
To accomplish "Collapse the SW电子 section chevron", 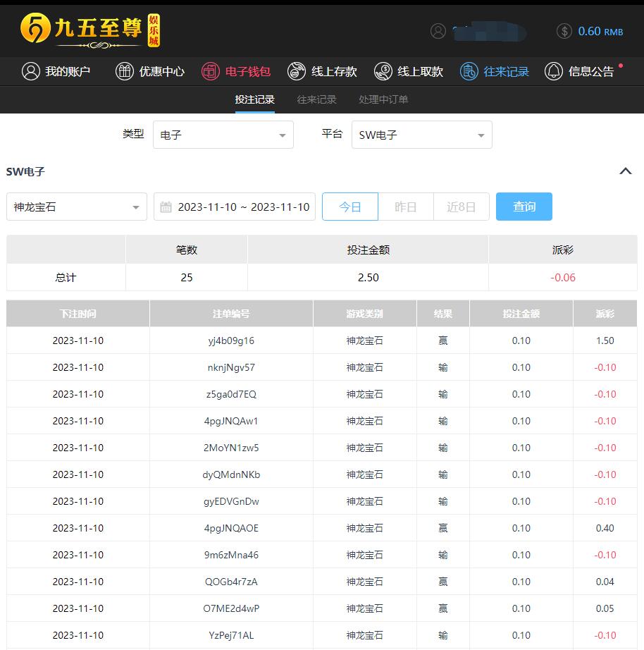I will [x=626, y=171].
